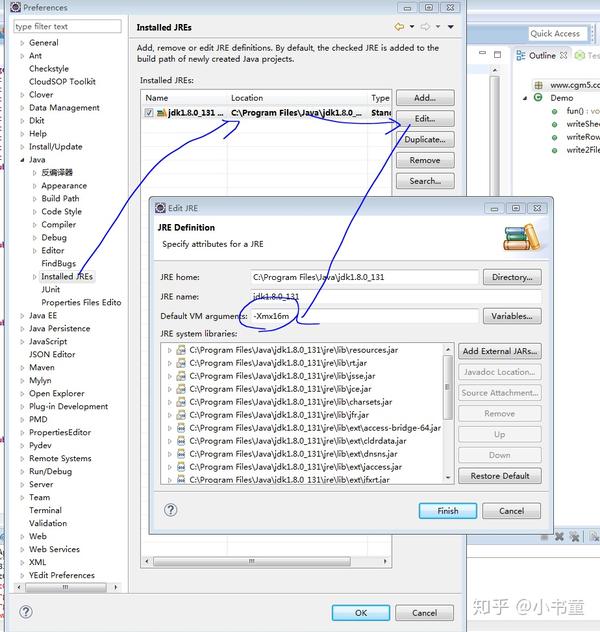Click the jar icon beside dnsns.jar
The width and height of the screenshot is (600, 632).
181,454
